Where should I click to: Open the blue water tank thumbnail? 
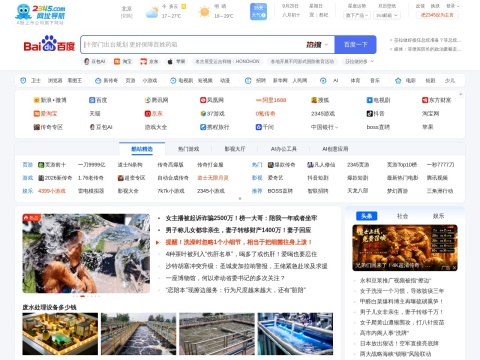[x=295, y=334]
